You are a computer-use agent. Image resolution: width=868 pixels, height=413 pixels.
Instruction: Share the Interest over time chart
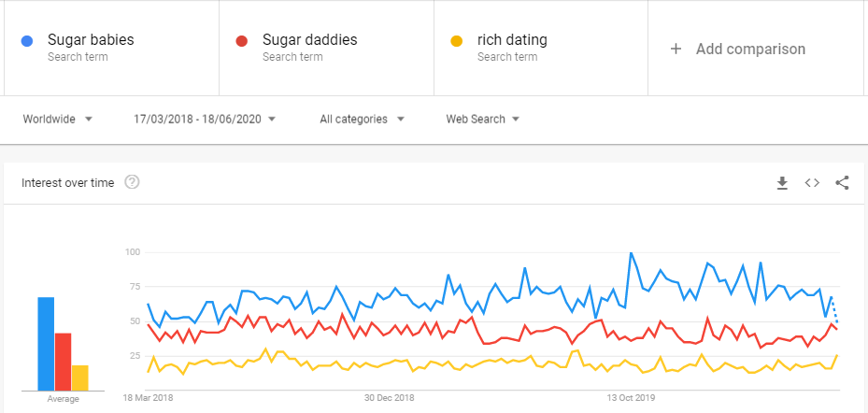842,183
